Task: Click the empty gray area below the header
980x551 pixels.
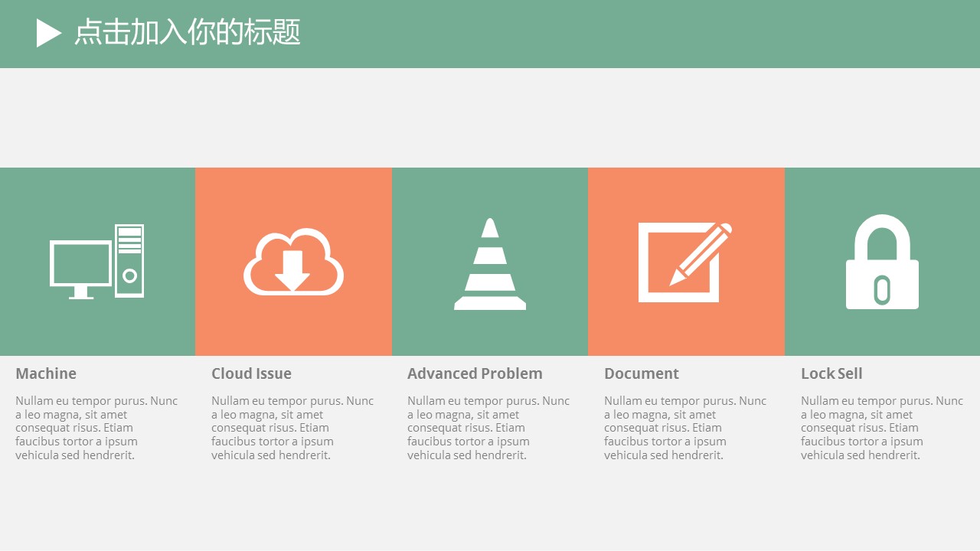Action: coord(490,117)
